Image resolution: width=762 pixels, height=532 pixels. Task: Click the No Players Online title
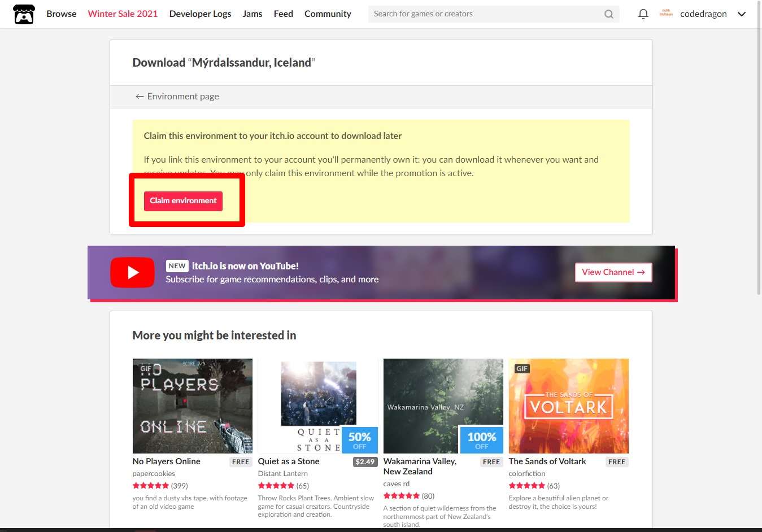(167, 461)
